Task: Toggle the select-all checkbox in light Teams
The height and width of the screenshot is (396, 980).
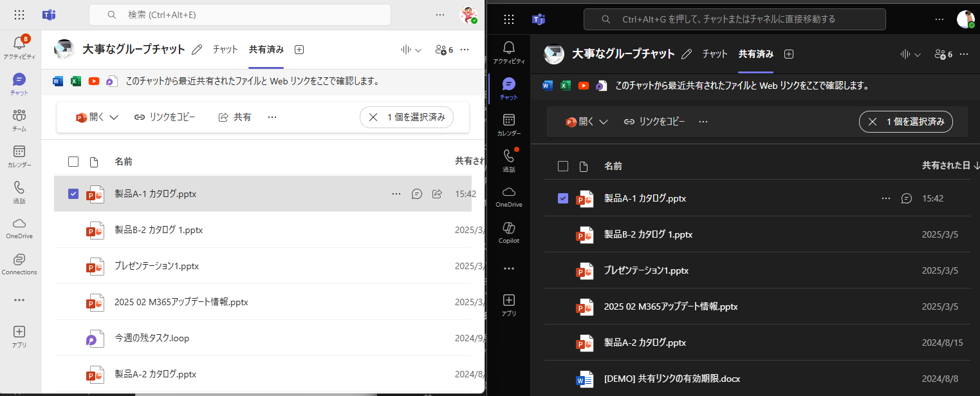Action: pos(73,162)
